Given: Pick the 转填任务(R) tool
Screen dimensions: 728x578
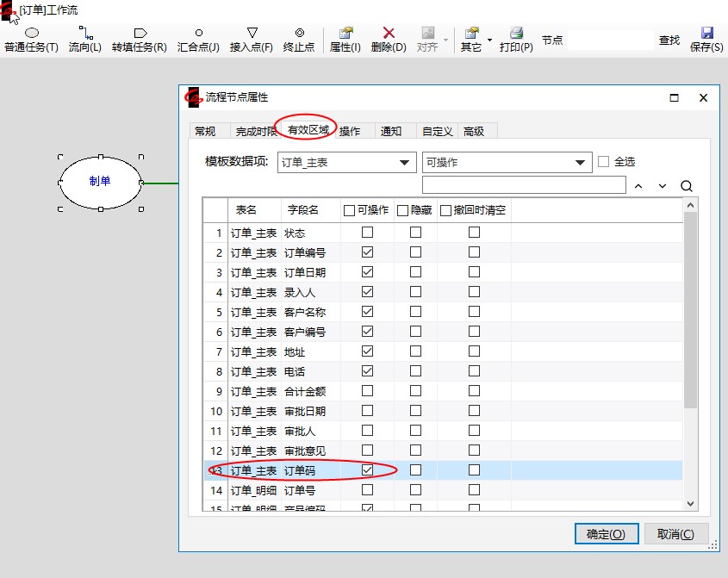Looking at the screenshot, I should [x=140, y=40].
